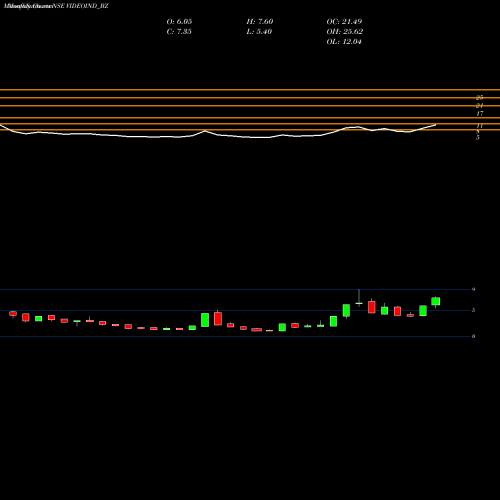Select the low value L: 5.40
This screenshot has width=500, height=500.
pyautogui.click(x=259, y=31)
